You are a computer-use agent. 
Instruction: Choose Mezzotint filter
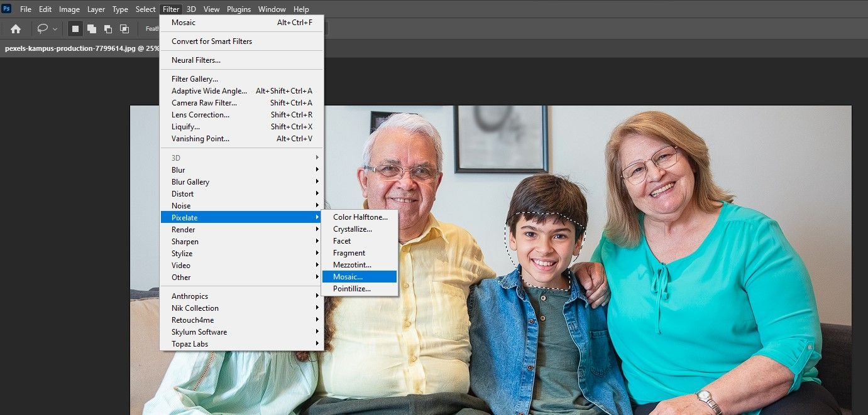[360, 265]
